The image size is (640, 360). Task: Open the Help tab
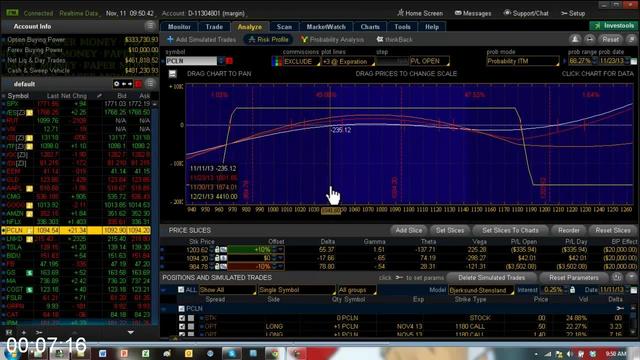pyautogui.click(x=431, y=27)
